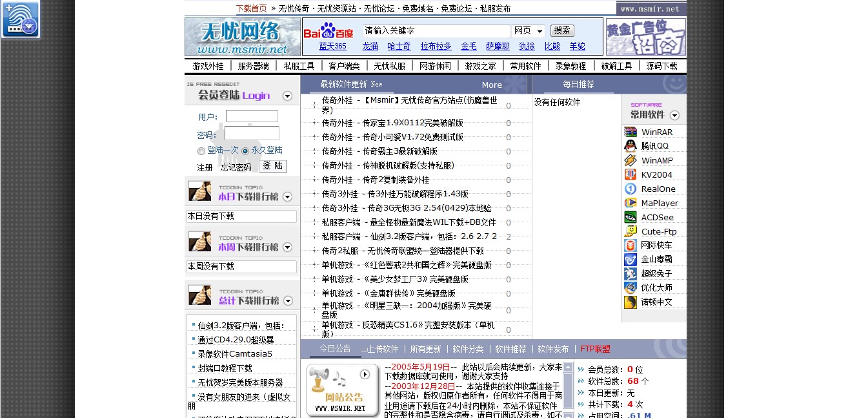Click the thumbs-up icon beside 本周下载排行榜
This screenshot has width=868, height=418.
200,241
